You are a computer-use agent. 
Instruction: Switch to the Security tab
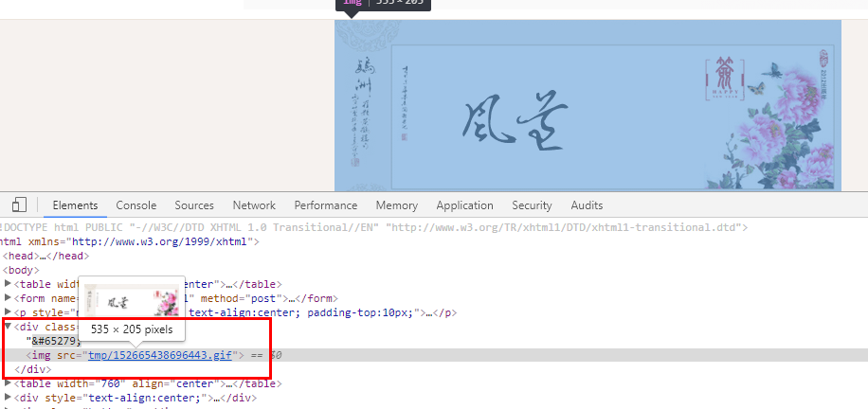(x=532, y=205)
